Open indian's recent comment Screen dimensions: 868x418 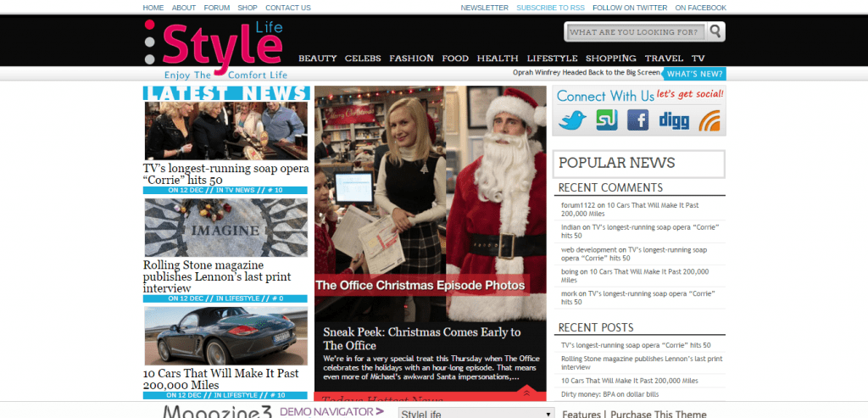click(x=640, y=231)
